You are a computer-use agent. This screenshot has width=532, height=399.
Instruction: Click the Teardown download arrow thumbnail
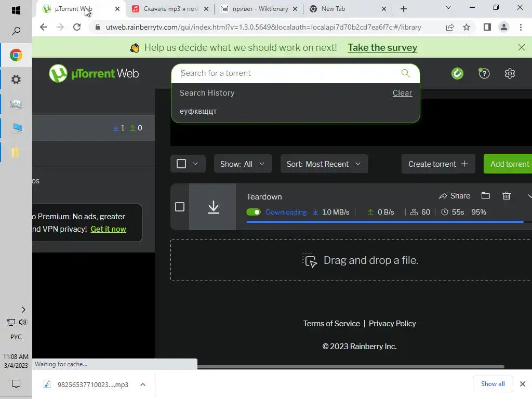(212, 207)
